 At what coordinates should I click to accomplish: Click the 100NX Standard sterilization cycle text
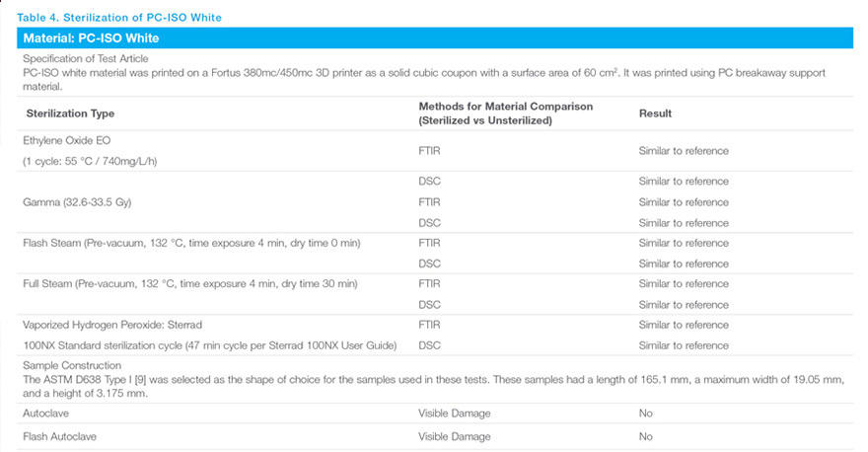coord(209,345)
